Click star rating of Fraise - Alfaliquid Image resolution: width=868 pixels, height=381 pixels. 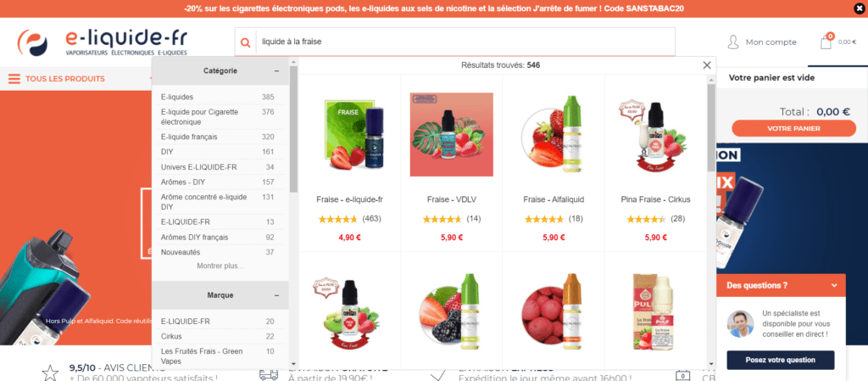click(x=543, y=219)
